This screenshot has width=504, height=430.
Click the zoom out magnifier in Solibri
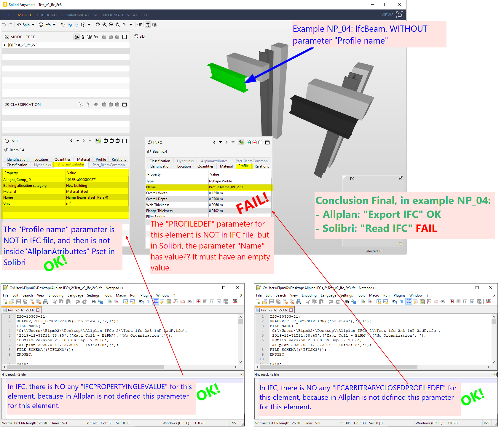click(111, 25)
